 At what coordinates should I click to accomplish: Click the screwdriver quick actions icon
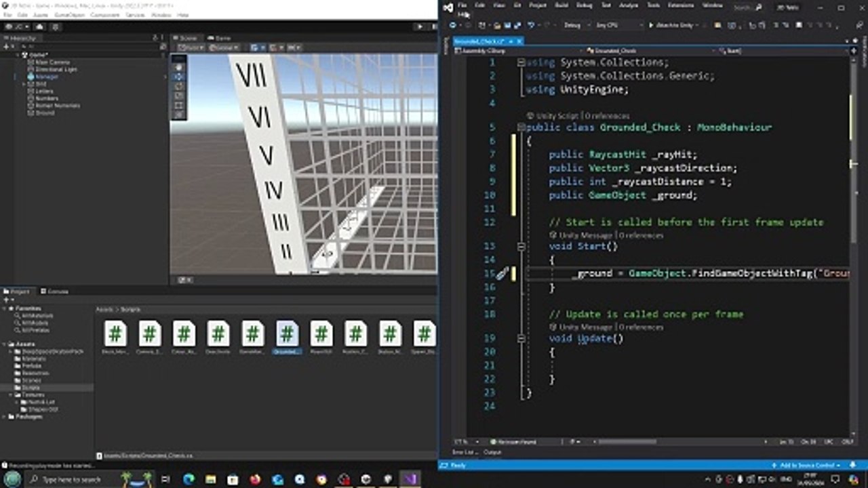[x=502, y=274]
